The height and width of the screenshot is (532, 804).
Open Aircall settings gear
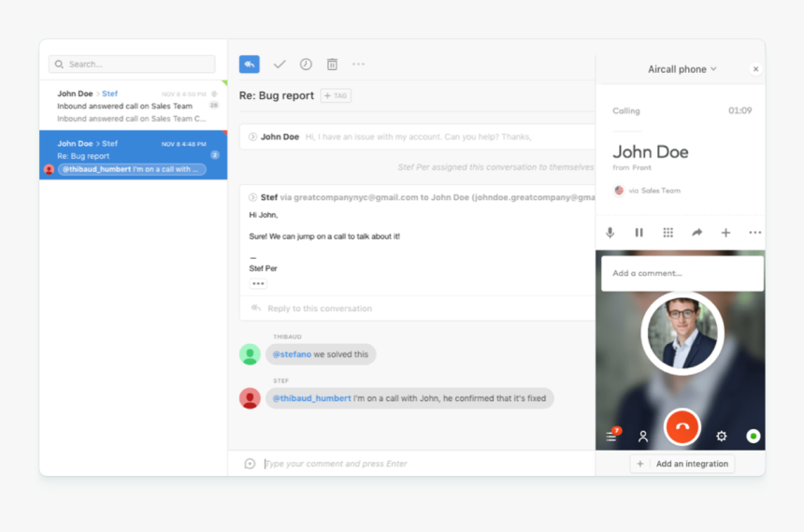[x=721, y=436]
